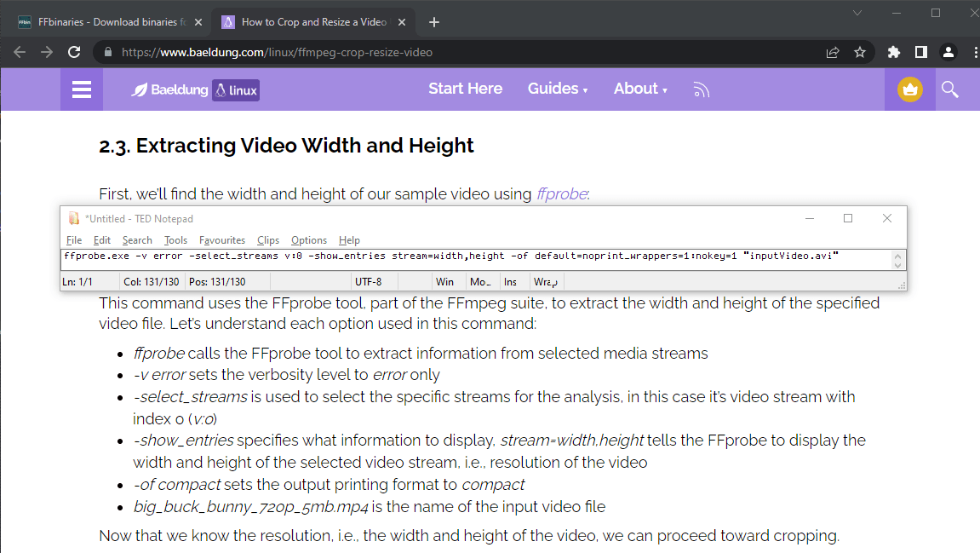Click the Baeldung Linux logo
The image size is (980, 553).
coord(195,90)
